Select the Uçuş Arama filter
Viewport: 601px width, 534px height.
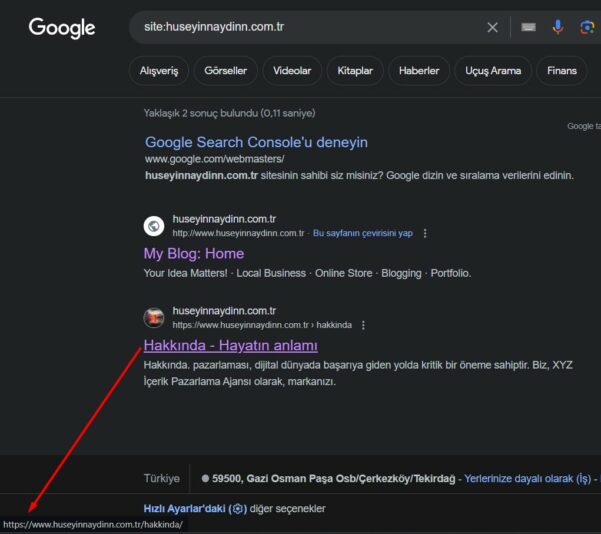(491, 71)
